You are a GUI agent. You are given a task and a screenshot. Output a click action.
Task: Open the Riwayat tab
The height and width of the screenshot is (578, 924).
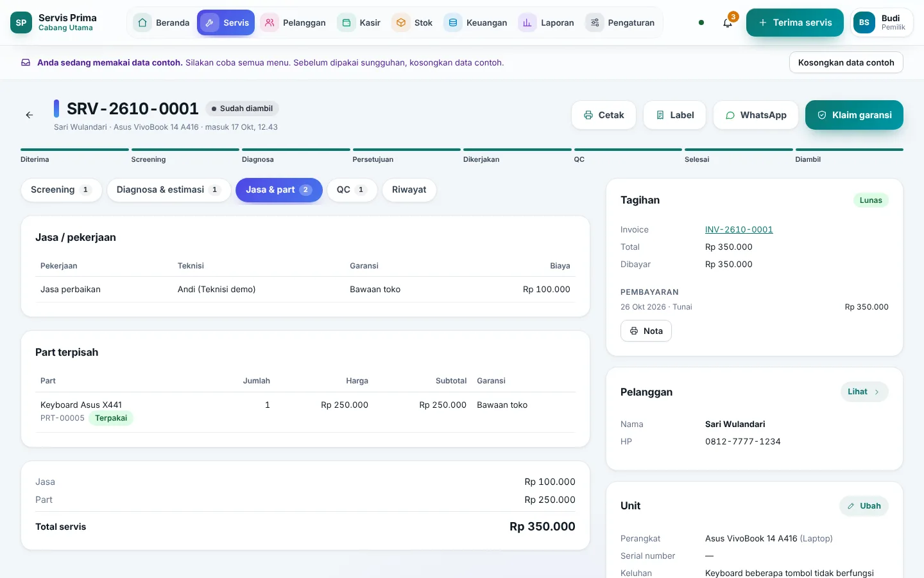tap(409, 190)
